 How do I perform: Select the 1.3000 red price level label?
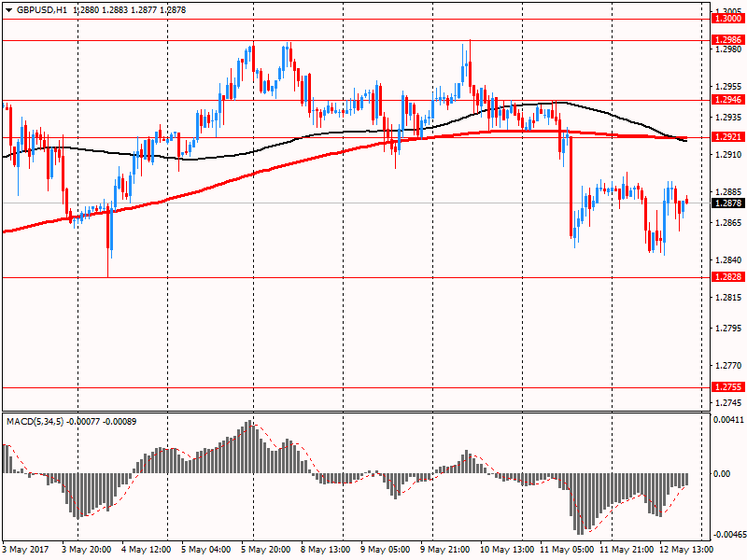728,19
